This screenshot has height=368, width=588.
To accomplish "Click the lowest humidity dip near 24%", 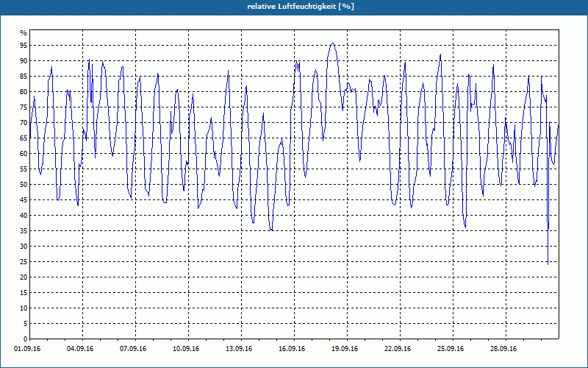I will [x=548, y=264].
